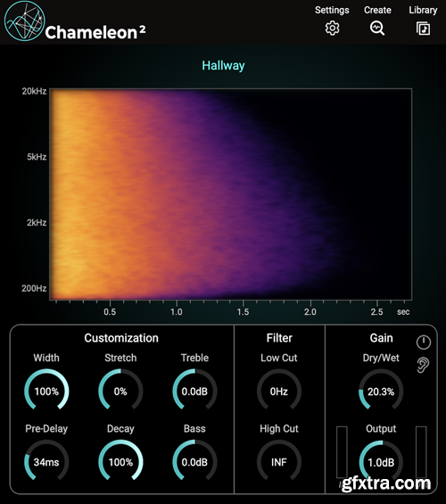Click the Hallway preset name
Viewport: 446px width, 504px height.
[223, 66]
